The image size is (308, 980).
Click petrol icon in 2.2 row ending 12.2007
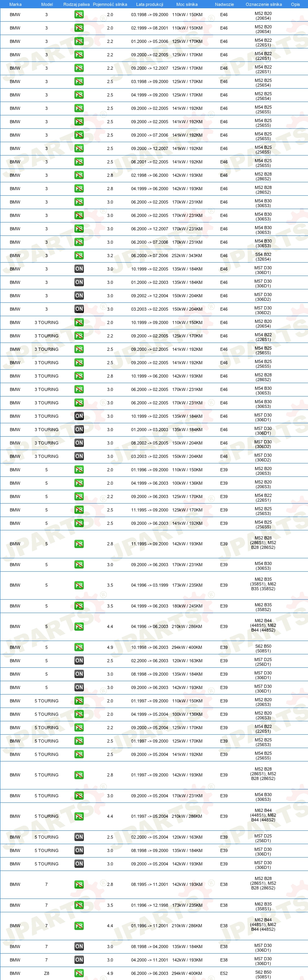(79, 68)
